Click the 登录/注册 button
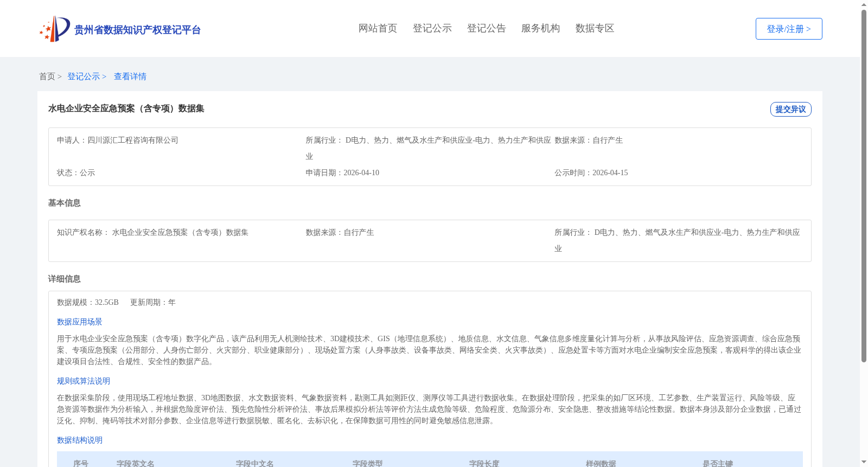 point(789,29)
